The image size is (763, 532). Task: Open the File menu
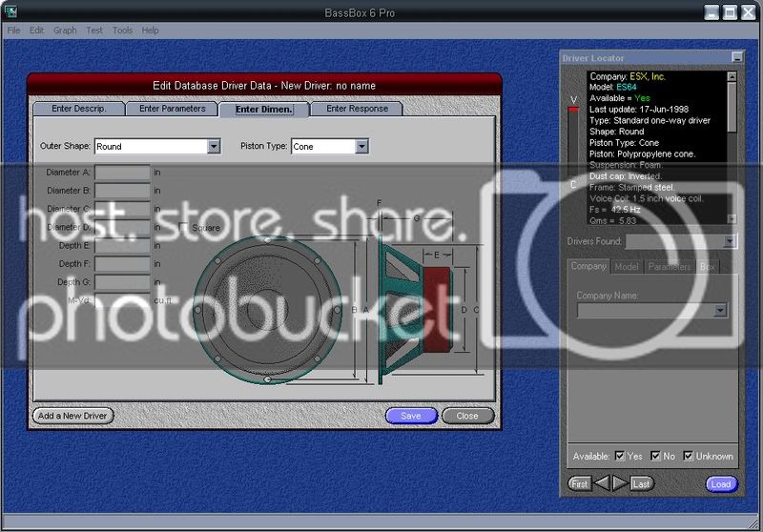pos(13,31)
